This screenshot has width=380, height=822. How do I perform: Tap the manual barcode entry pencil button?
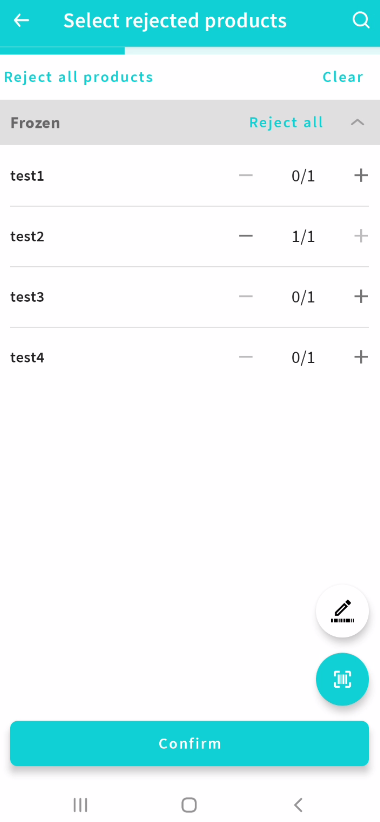pos(342,611)
